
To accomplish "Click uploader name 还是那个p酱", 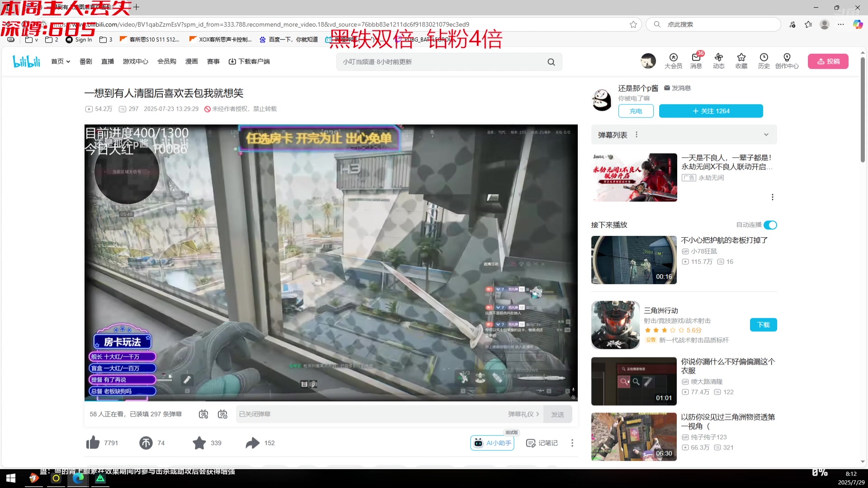I will (x=638, y=88).
